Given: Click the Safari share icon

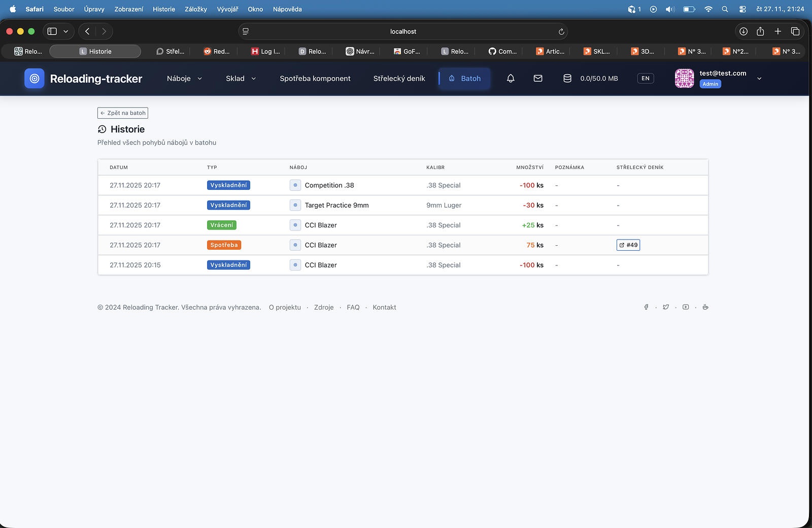Looking at the screenshot, I should 760,31.
